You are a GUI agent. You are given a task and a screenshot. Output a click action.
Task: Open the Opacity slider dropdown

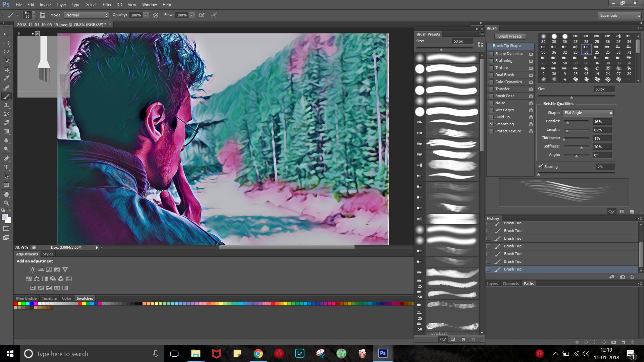point(146,15)
